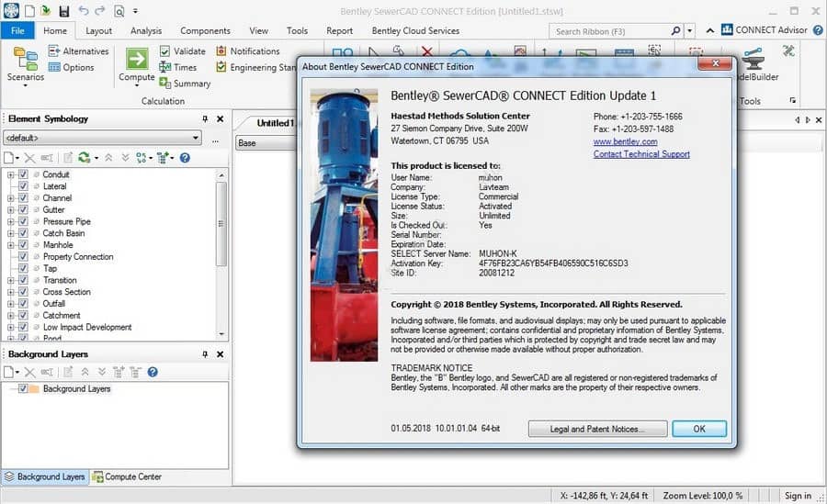Click the OK button in About dialog
Screen dimensions: 827x504
click(x=699, y=429)
